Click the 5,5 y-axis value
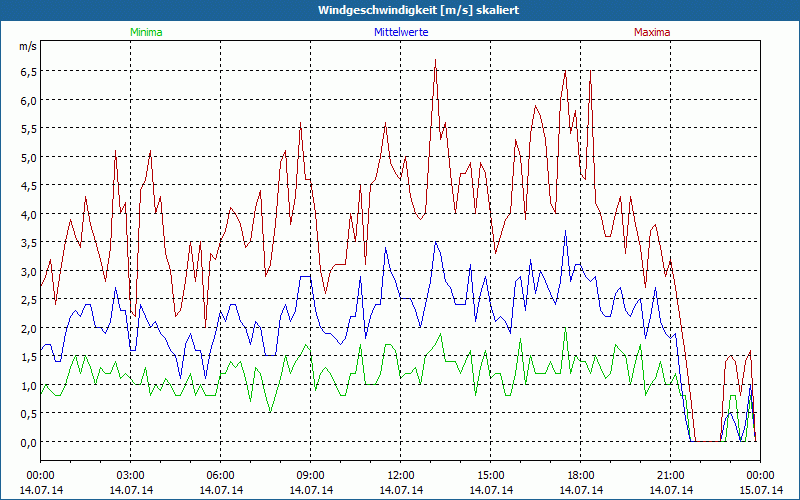 (29, 129)
